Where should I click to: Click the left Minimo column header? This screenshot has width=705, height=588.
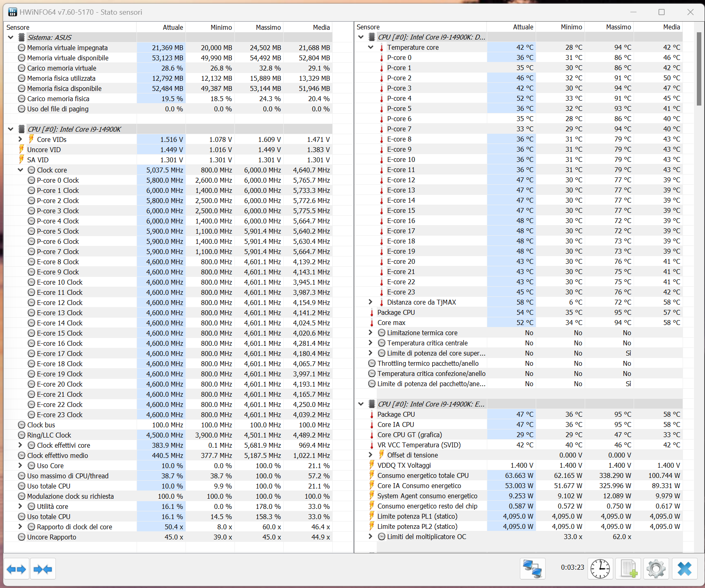(210, 27)
